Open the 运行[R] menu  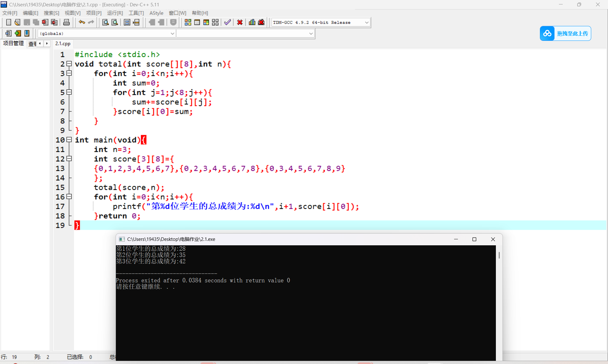(115, 13)
